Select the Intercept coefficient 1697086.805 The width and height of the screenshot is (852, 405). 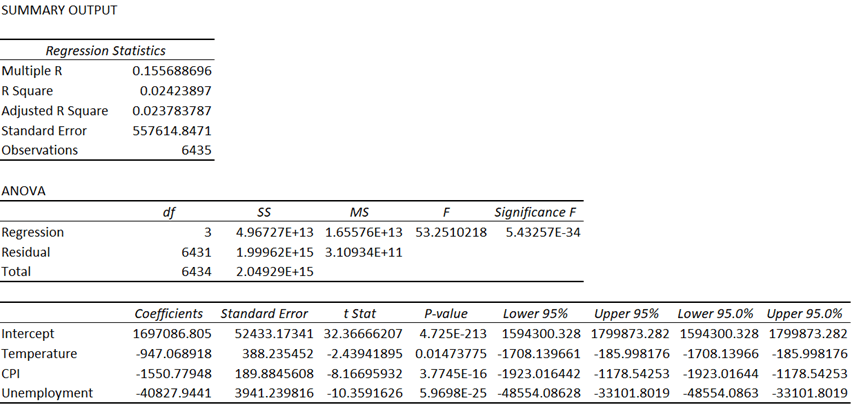click(x=172, y=333)
